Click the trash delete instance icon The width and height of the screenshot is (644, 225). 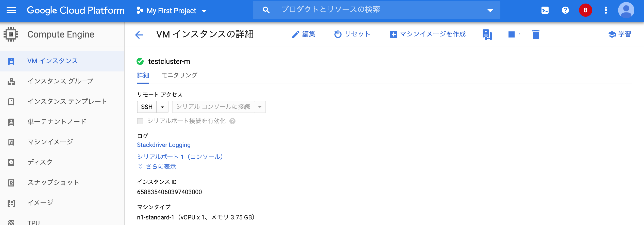[536, 34]
